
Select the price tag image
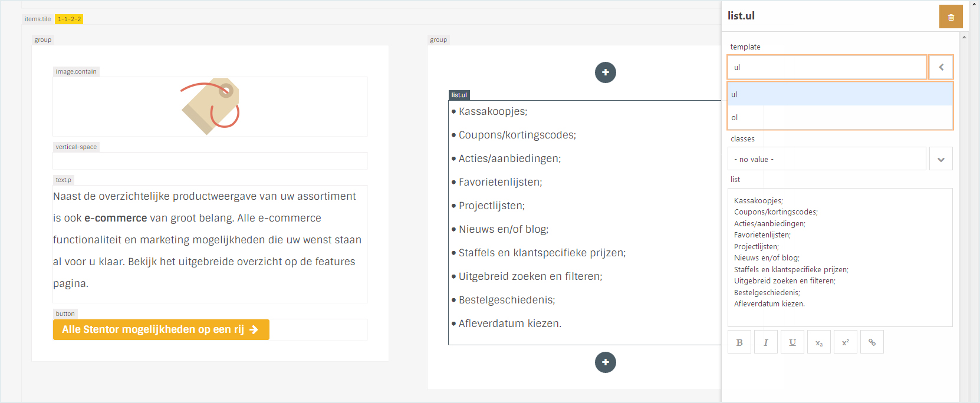(x=211, y=106)
